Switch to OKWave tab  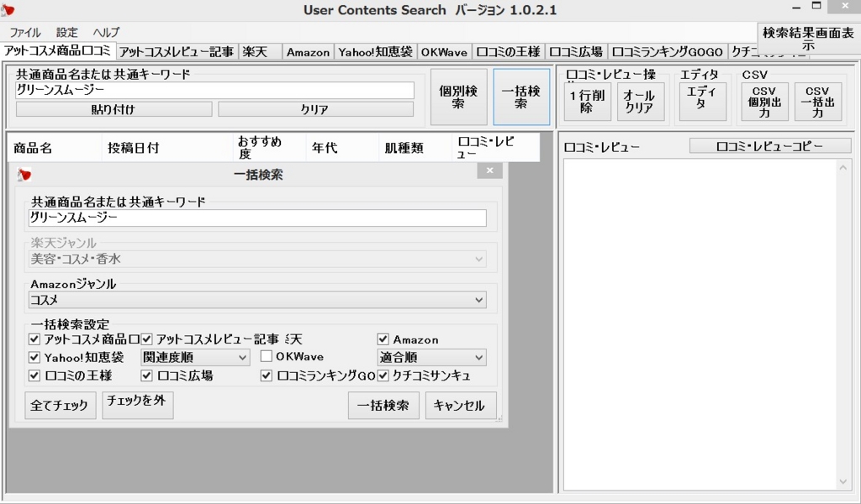pyautogui.click(x=444, y=52)
